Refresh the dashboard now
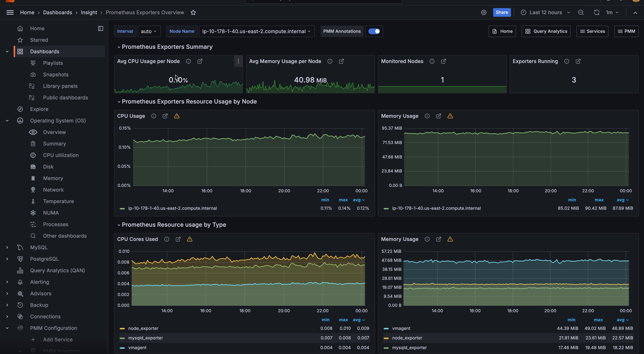Screen dimensions: 644x354 (x=597, y=13)
